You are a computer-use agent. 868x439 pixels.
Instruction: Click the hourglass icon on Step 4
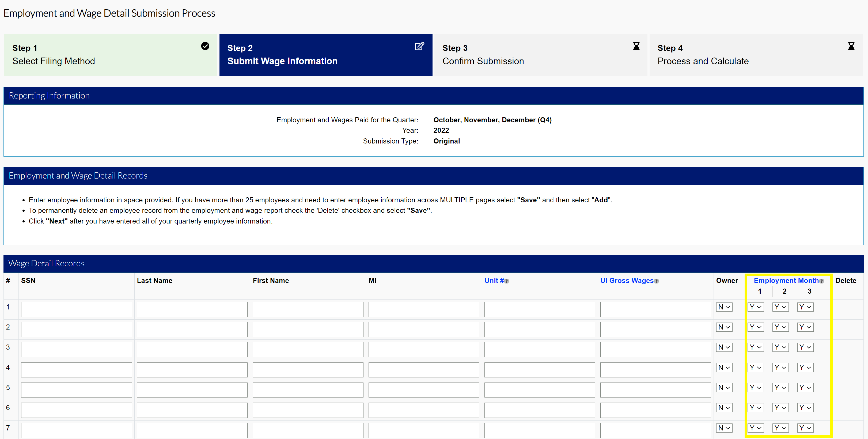pyautogui.click(x=851, y=46)
